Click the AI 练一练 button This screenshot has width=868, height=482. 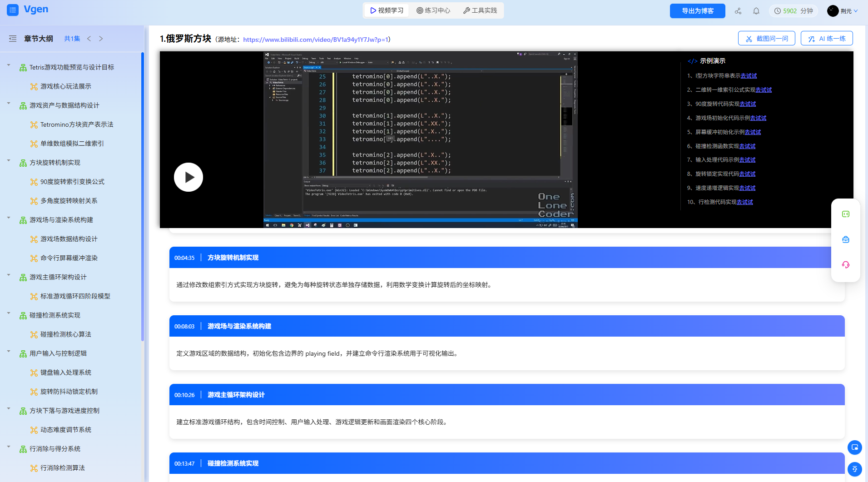point(827,39)
